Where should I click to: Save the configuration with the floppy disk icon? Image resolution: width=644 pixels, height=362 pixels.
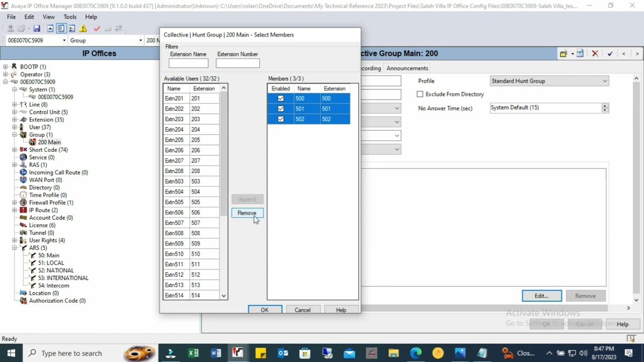[37, 29]
